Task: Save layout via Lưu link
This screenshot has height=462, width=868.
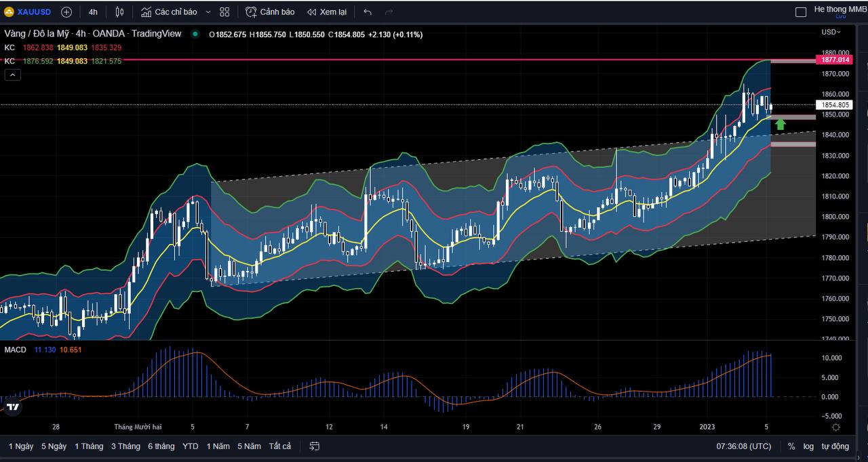Action: (x=841, y=16)
